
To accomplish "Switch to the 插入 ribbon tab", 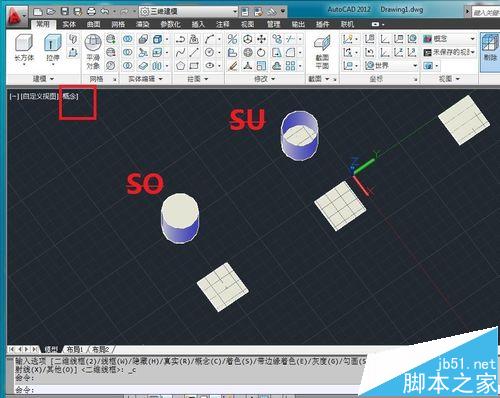I will [x=198, y=24].
